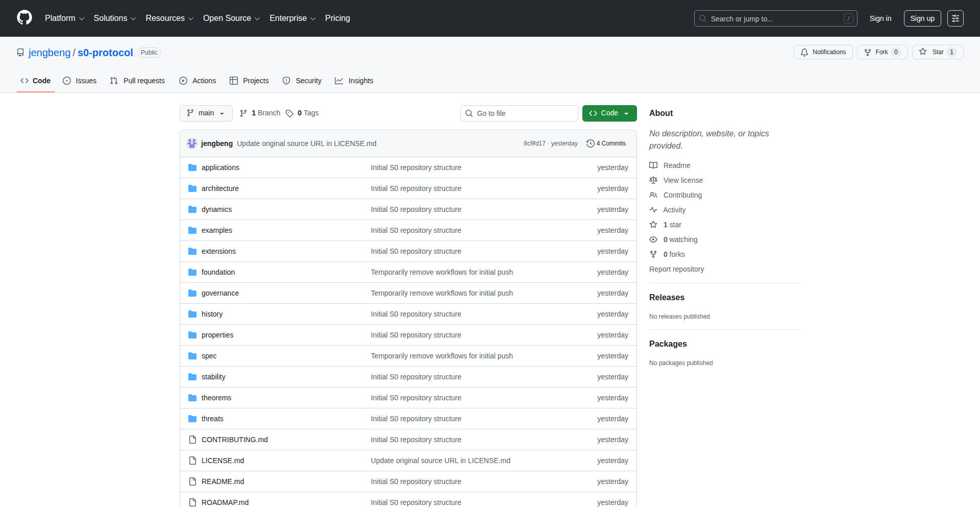The height and width of the screenshot is (507, 980).
Task: Open the Pull requests tab
Action: [138, 81]
